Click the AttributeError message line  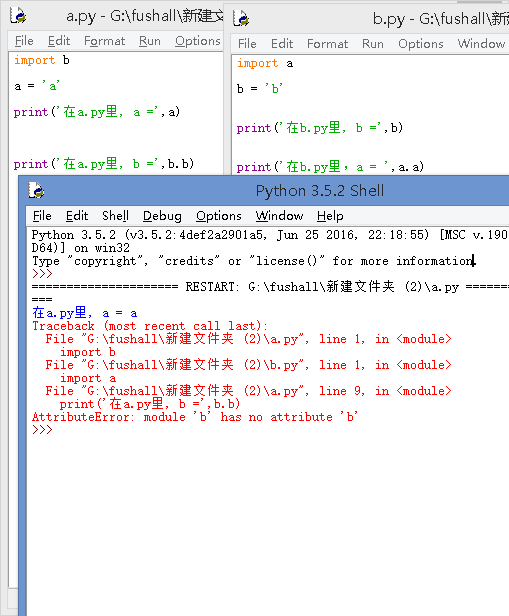(x=195, y=417)
